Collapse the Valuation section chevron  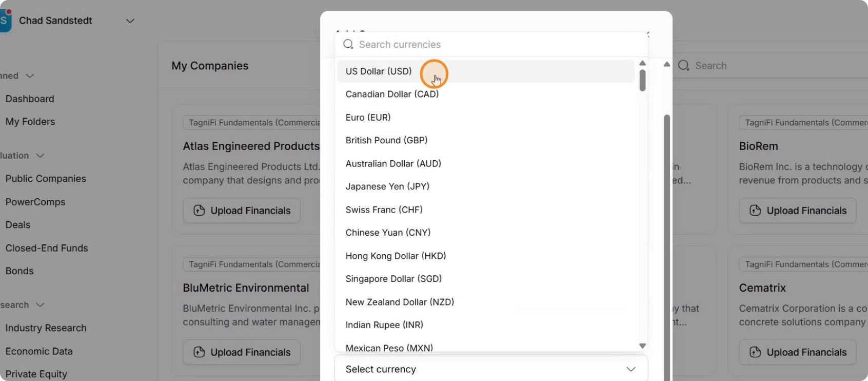(x=41, y=156)
